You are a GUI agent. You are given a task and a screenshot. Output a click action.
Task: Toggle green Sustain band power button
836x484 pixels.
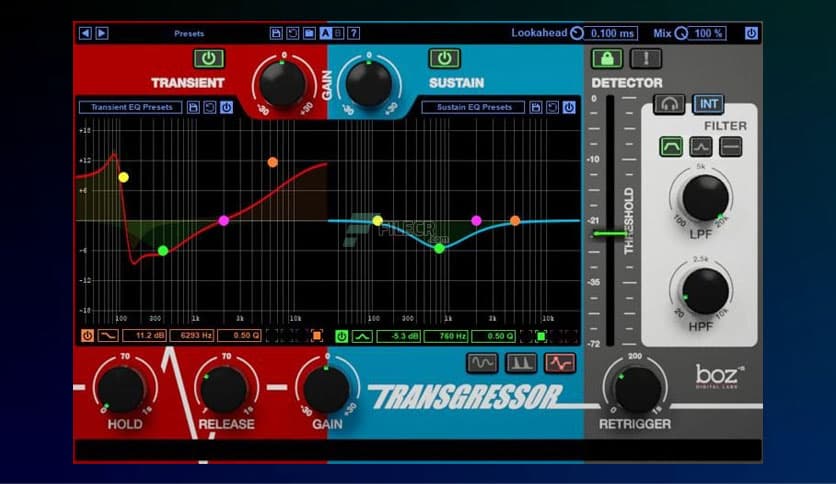342,336
